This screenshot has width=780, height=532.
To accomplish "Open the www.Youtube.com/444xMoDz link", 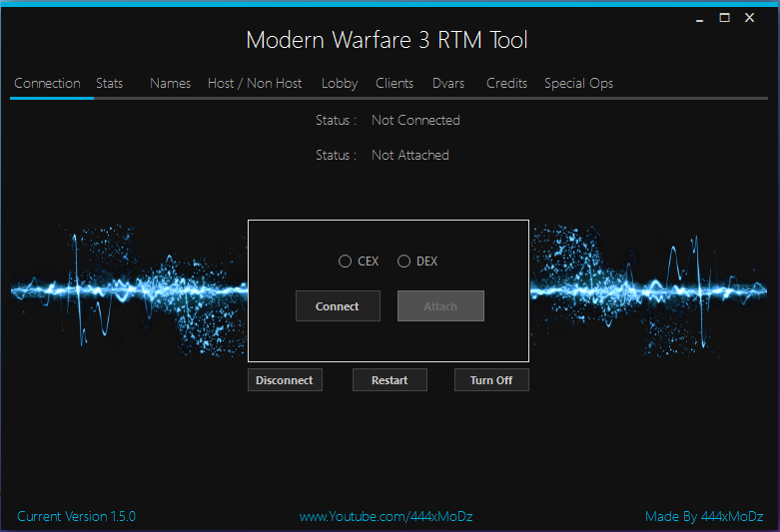I will coord(387,517).
